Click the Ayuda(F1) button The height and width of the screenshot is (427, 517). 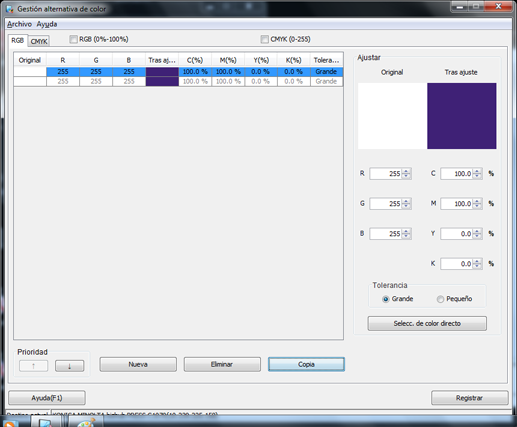47,398
